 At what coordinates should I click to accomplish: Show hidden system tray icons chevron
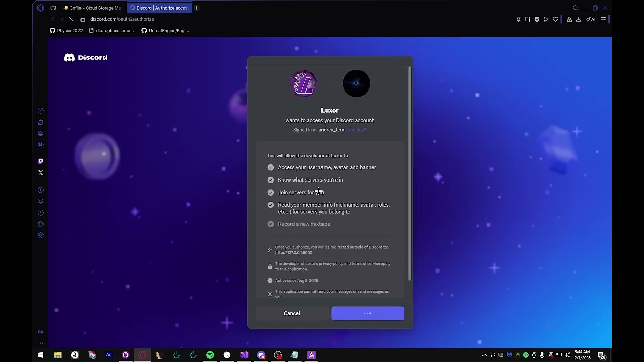485,355
